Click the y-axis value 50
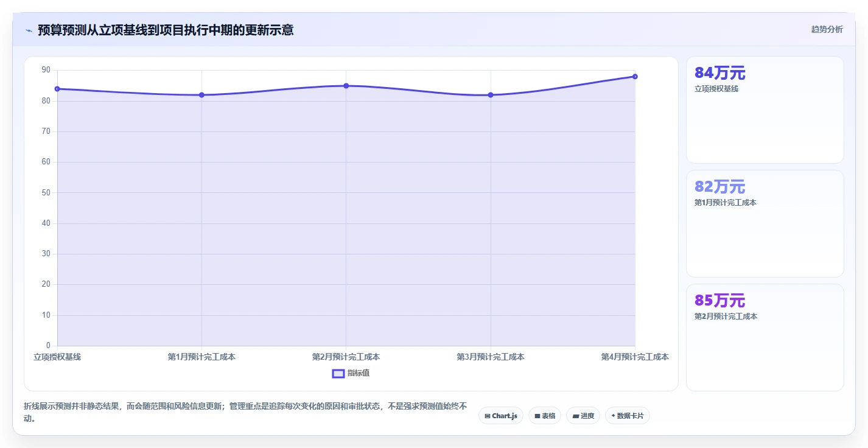 46,193
